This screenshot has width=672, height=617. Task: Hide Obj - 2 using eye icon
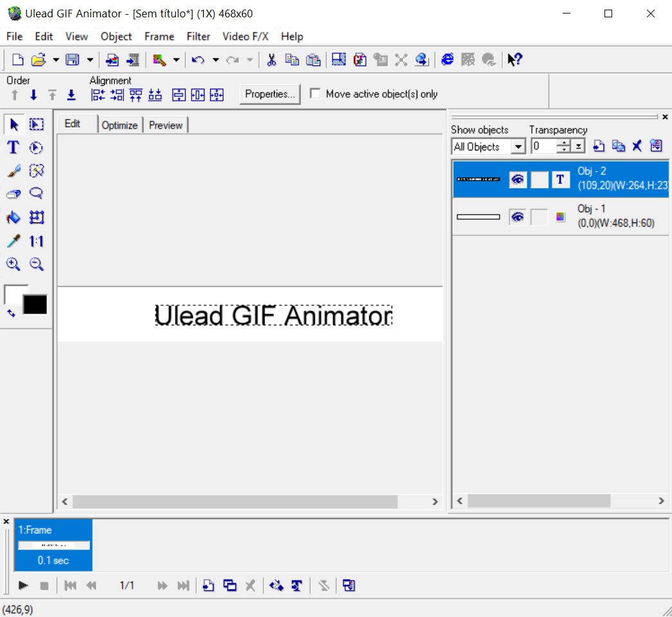click(517, 179)
